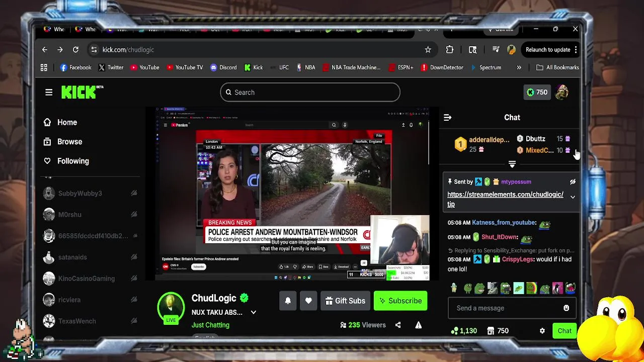Collapse the Chat panel
The width and height of the screenshot is (644, 362).
click(447, 117)
